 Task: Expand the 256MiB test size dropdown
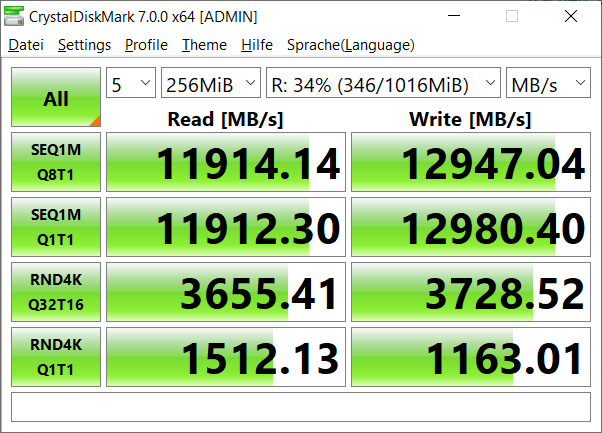[x=211, y=83]
